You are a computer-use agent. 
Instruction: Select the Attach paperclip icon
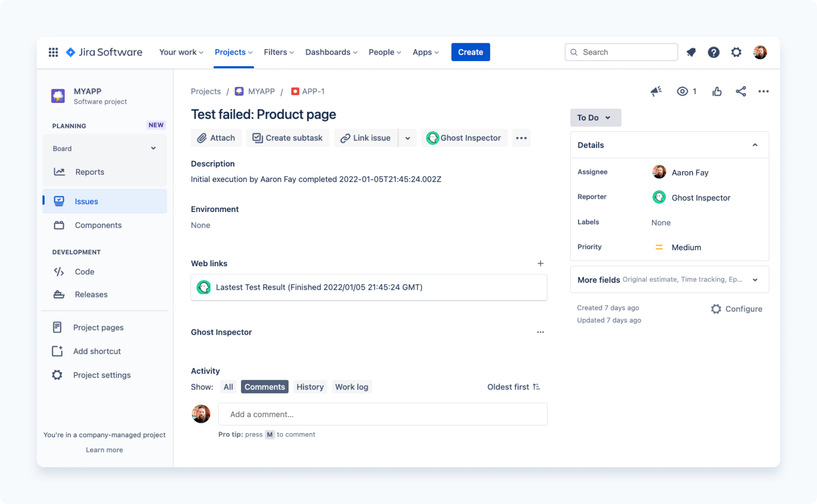201,137
